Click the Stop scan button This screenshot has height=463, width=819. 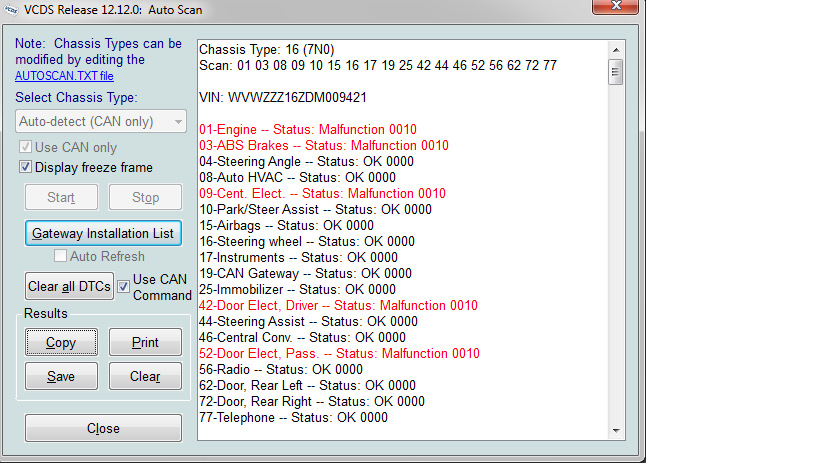click(145, 197)
